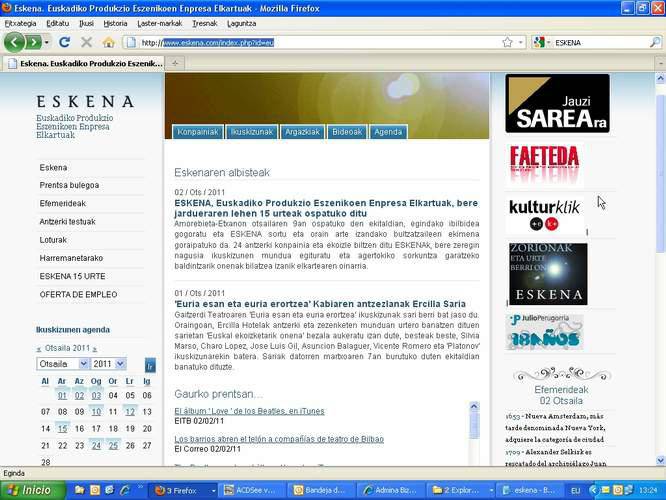Screen dimensions: 666x500
Task: Click the Firefox back arrow button
Action: 14,42
